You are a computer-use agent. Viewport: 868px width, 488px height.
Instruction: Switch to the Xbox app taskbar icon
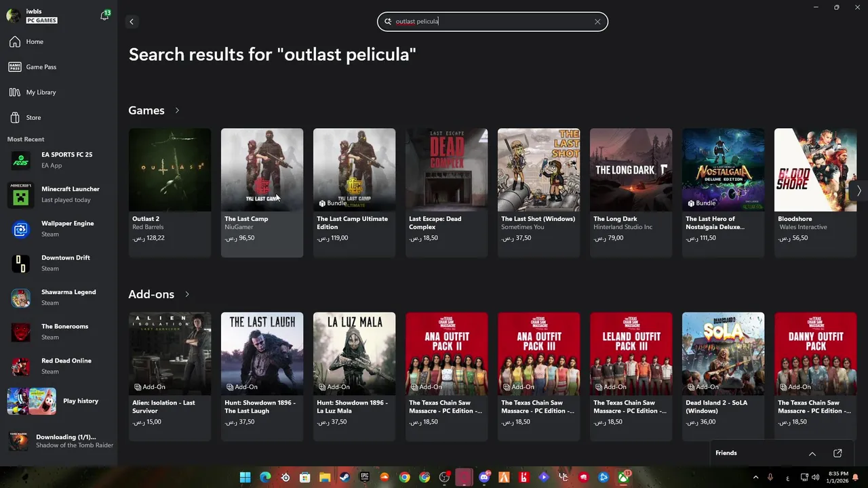[x=623, y=477]
